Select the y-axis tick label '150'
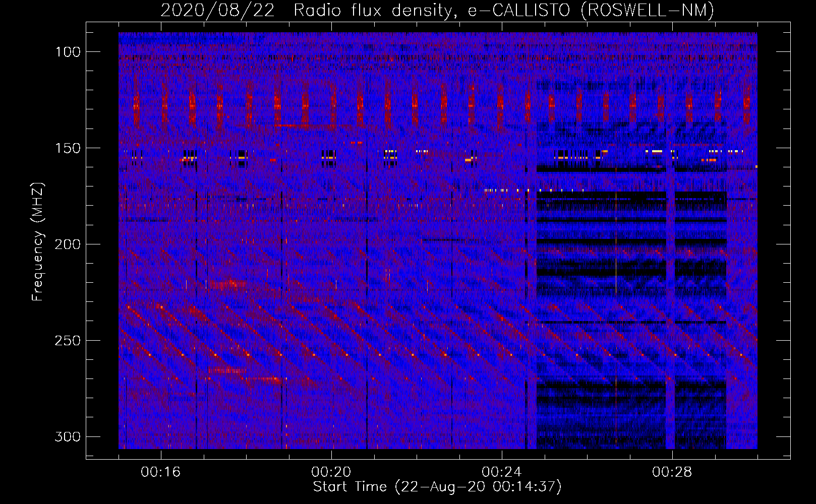The image size is (816, 504). tap(68, 148)
